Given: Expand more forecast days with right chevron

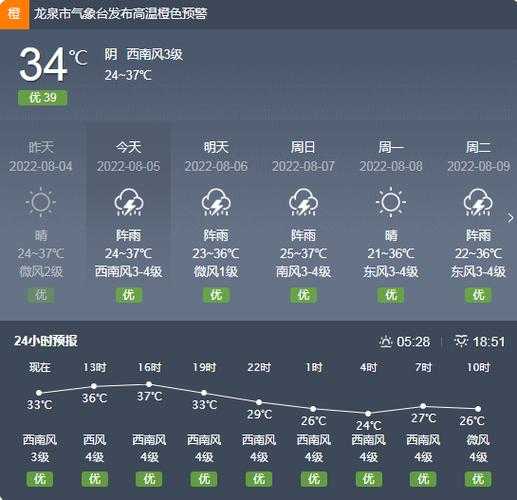Looking at the screenshot, I should tap(510, 218).
